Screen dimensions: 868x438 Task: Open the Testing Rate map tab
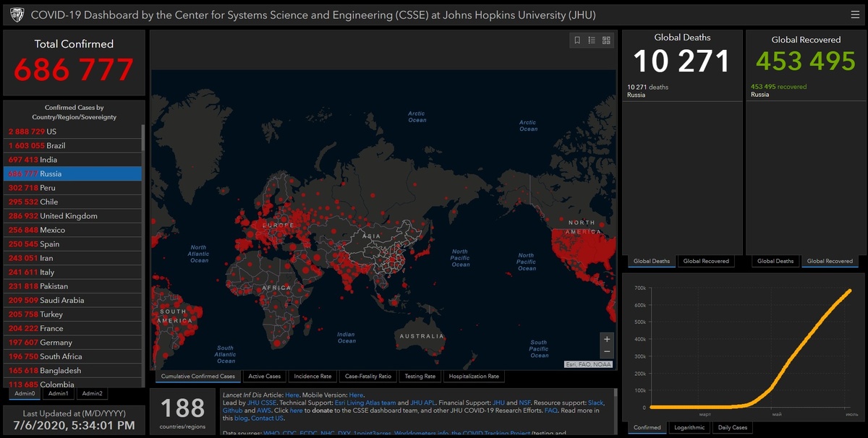[420, 377]
